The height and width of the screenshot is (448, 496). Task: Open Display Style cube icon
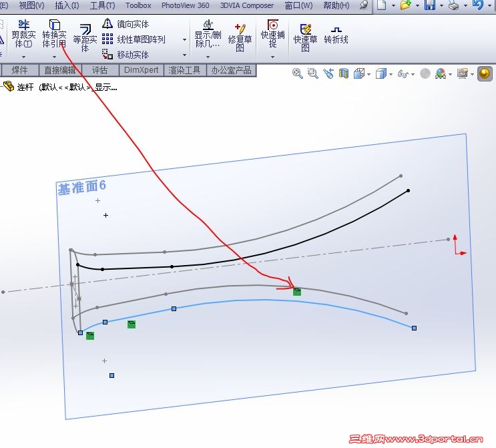point(381,73)
